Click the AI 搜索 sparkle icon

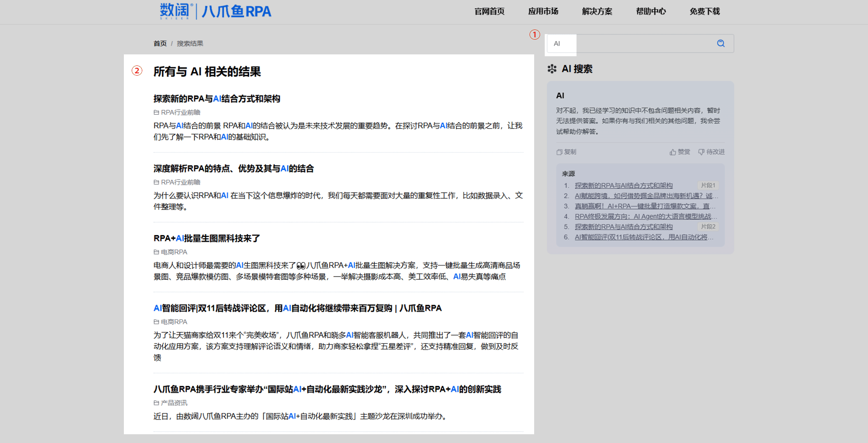tap(552, 69)
